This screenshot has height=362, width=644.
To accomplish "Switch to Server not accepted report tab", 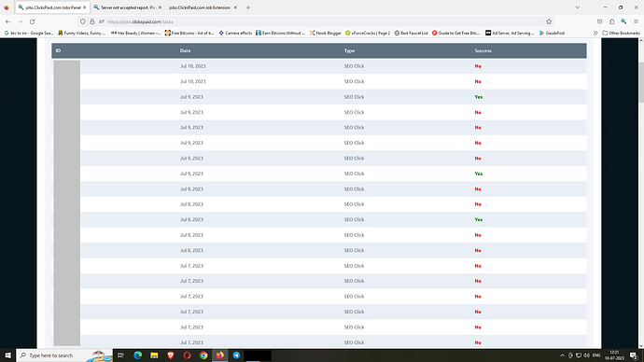I will (127, 7).
